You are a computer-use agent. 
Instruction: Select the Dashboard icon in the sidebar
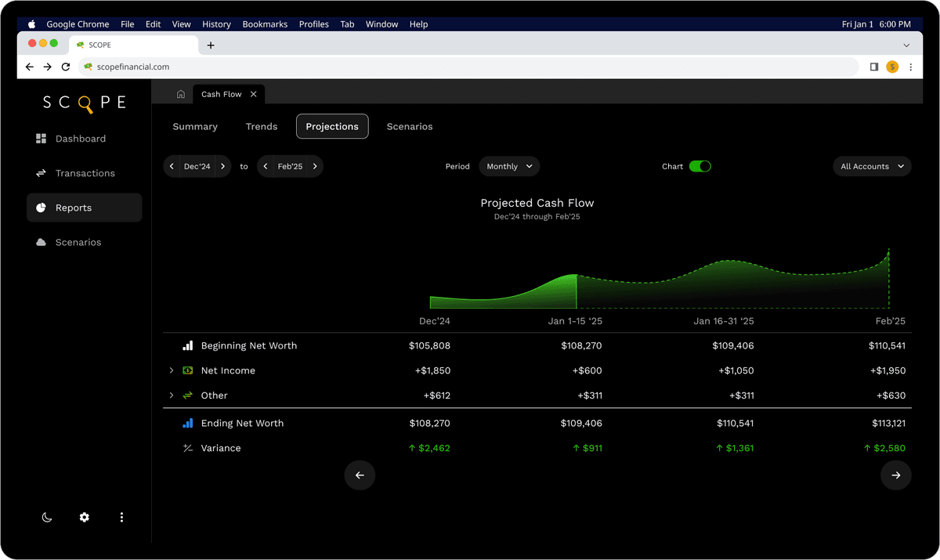pyautogui.click(x=41, y=138)
